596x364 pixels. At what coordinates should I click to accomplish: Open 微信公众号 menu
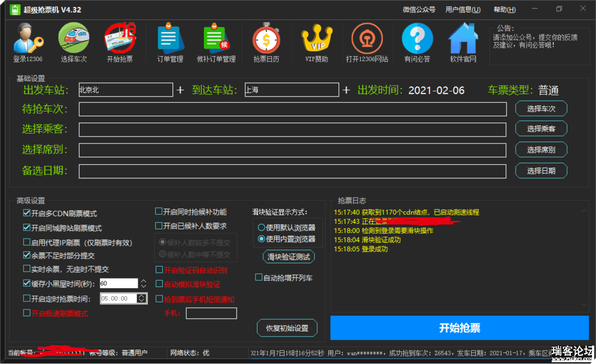click(x=419, y=10)
